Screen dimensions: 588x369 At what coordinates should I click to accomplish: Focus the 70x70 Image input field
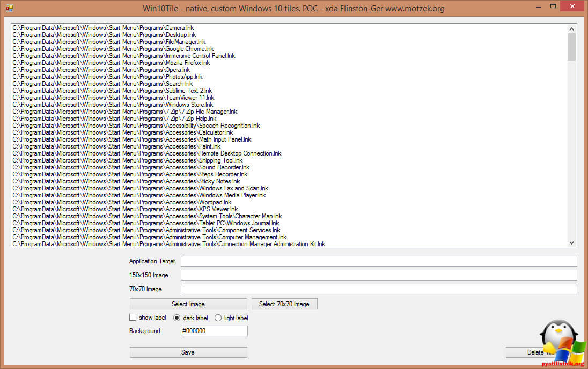pyautogui.click(x=379, y=289)
